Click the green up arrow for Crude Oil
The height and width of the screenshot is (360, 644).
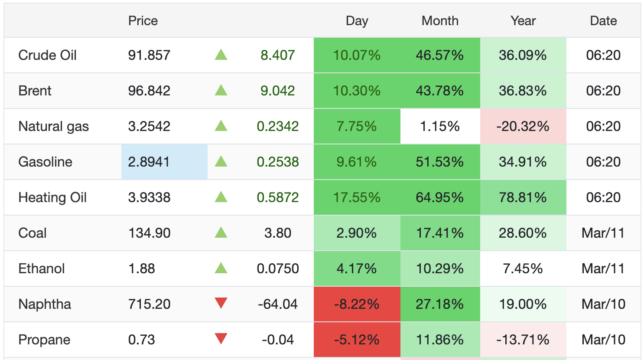point(221,55)
